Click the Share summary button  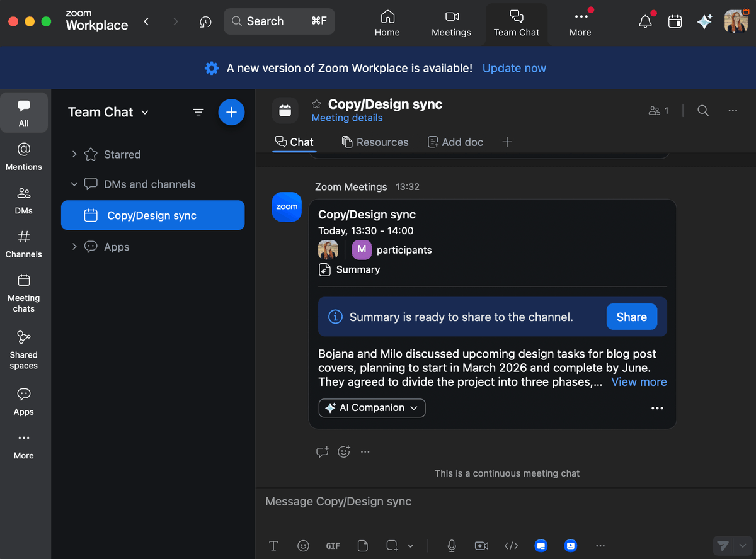631,317
